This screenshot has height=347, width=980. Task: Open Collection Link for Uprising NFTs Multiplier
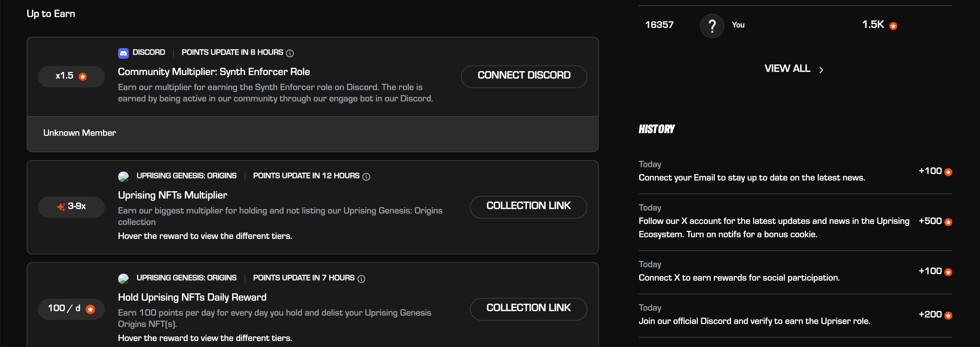tap(528, 206)
